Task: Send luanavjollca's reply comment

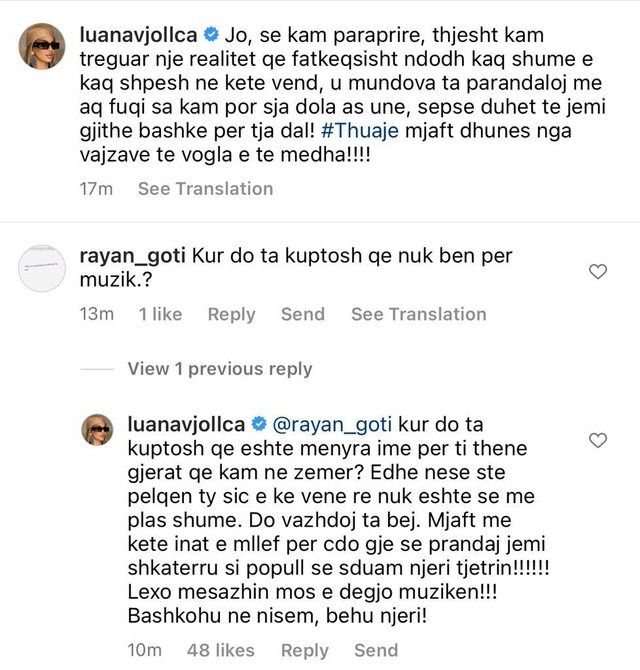Action: click(375, 650)
